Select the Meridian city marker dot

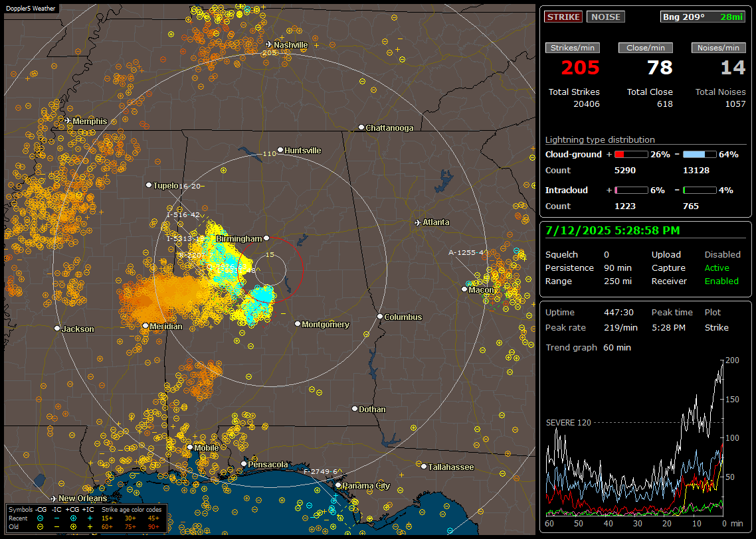[x=145, y=326]
